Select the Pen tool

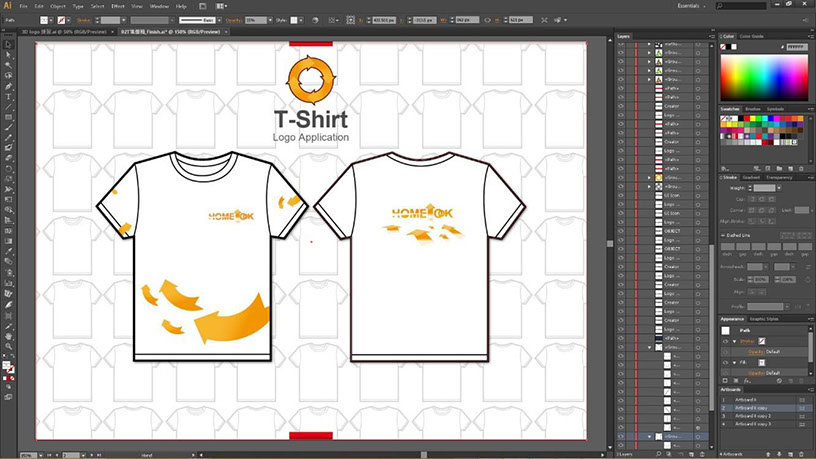(7, 86)
